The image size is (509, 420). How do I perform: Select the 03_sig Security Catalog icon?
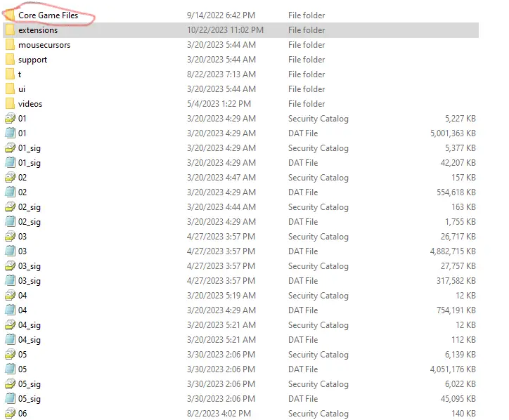[10, 266]
